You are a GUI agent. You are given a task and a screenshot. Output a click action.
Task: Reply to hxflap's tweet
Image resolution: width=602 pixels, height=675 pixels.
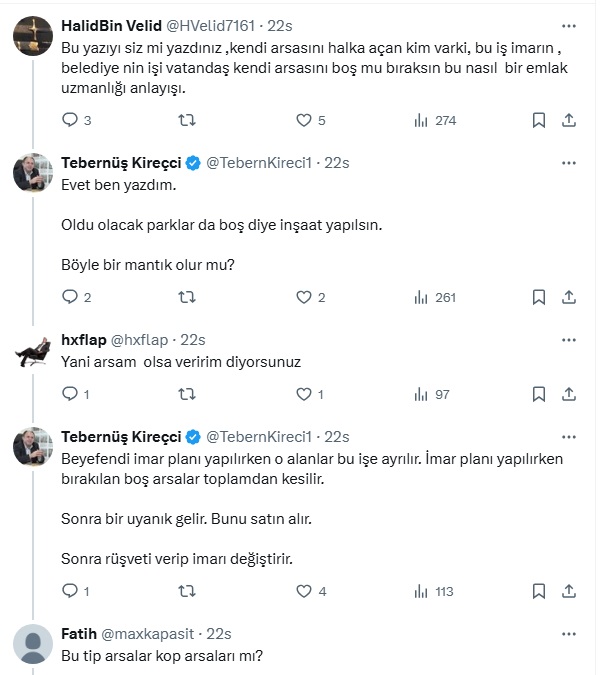(70, 394)
